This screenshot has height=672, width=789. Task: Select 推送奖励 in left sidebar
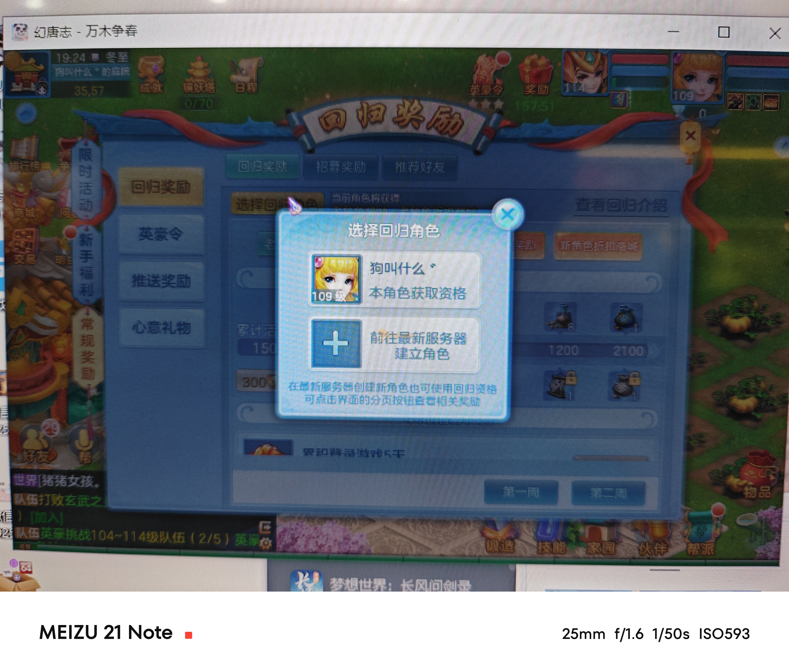click(161, 281)
